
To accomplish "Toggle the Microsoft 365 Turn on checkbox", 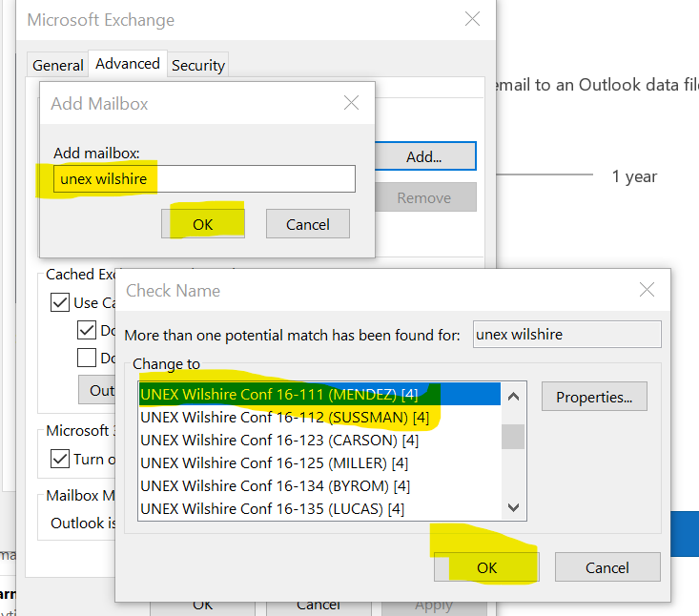I will pos(59,460).
